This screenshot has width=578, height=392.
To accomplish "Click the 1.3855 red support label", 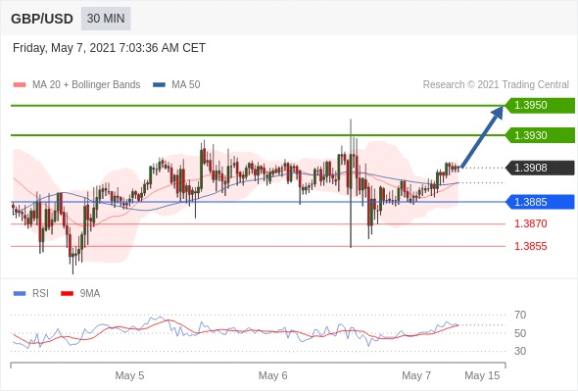I will pyautogui.click(x=530, y=246).
